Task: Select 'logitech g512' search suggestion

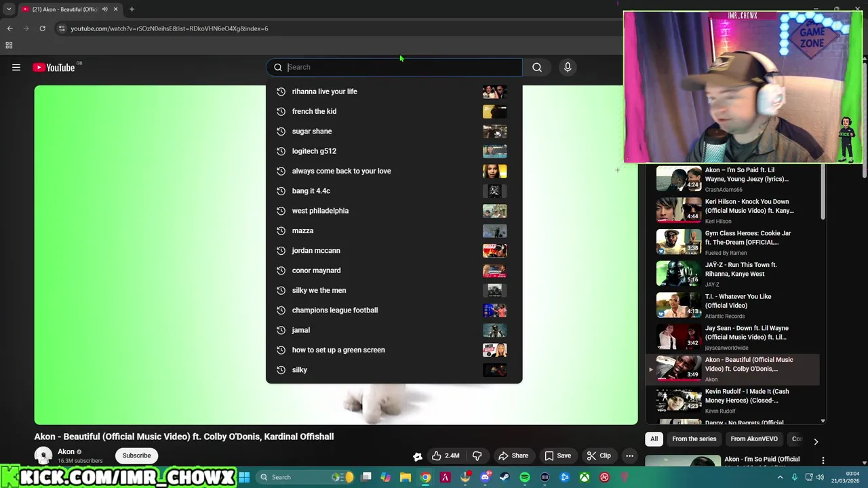Action: point(394,151)
